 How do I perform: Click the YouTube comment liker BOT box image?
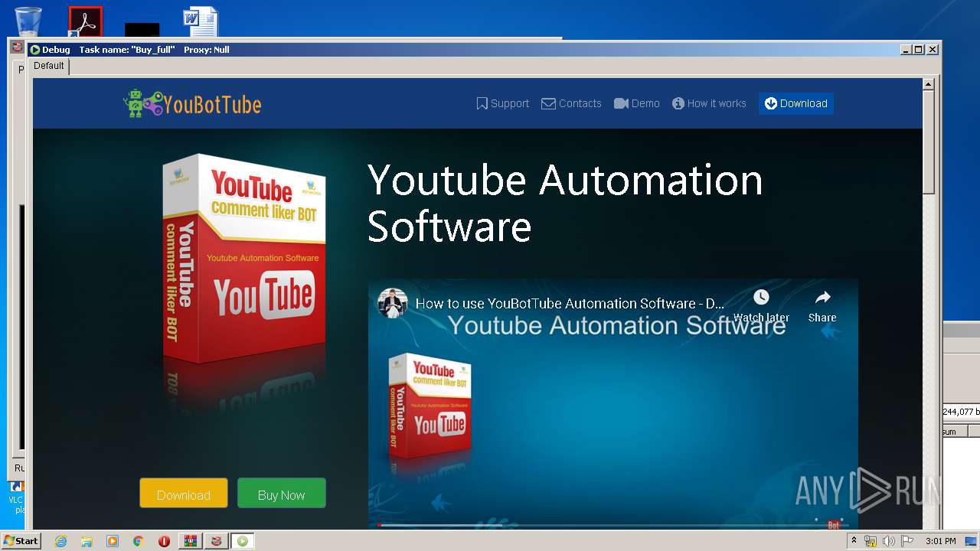click(244, 260)
